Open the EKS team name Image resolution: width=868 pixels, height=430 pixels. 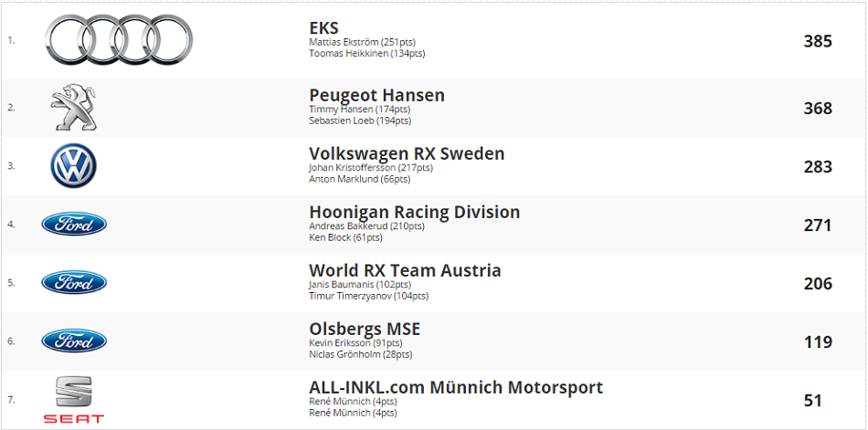click(x=323, y=28)
